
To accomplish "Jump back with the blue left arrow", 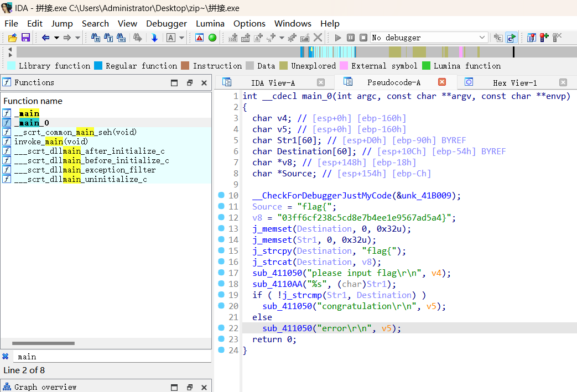I will 45,38.
